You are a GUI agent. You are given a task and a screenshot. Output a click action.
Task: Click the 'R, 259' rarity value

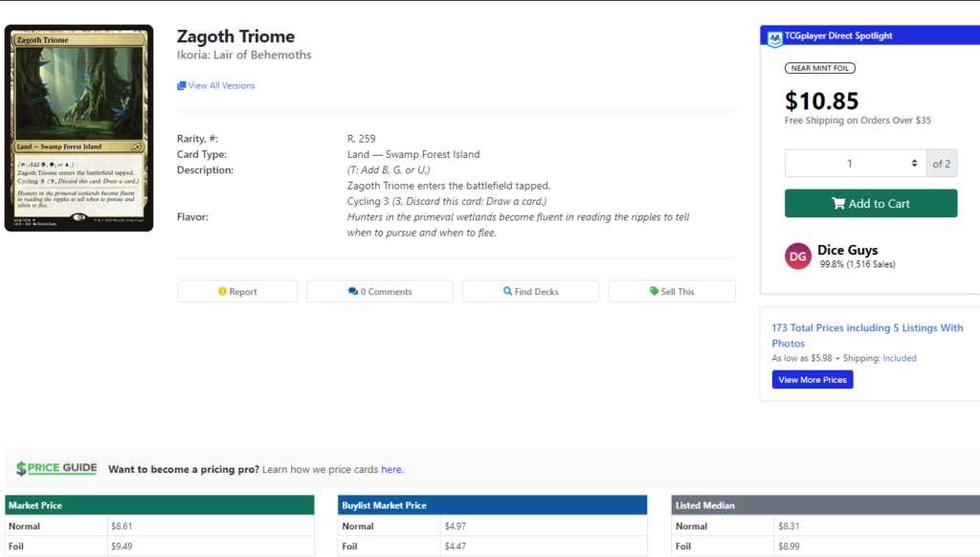[361, 139]
